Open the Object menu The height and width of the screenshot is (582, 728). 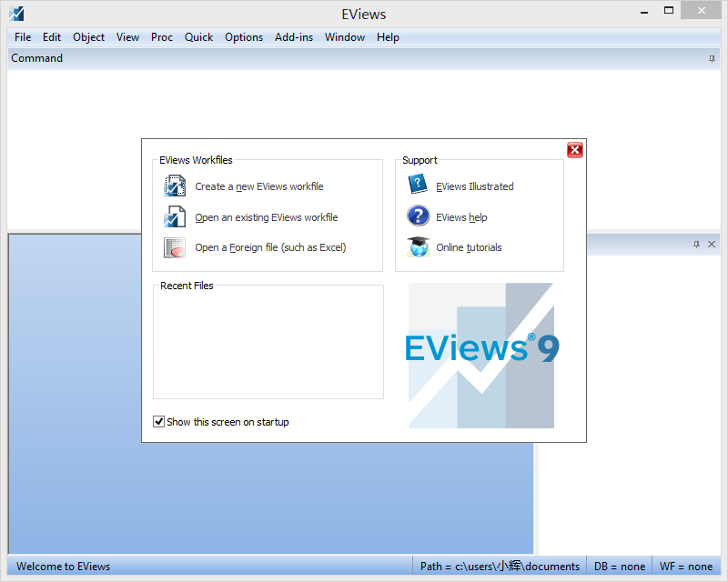88,37
